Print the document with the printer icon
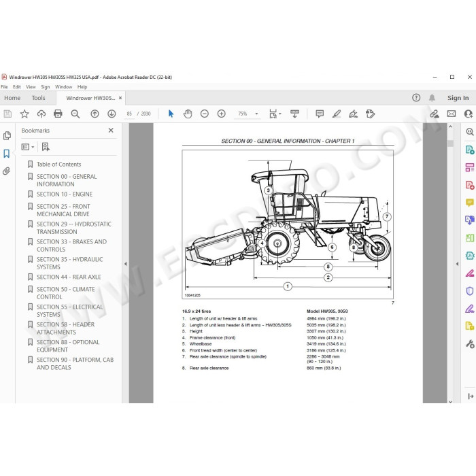The height and width of the screenshot is (476, 476). point(58,114)
